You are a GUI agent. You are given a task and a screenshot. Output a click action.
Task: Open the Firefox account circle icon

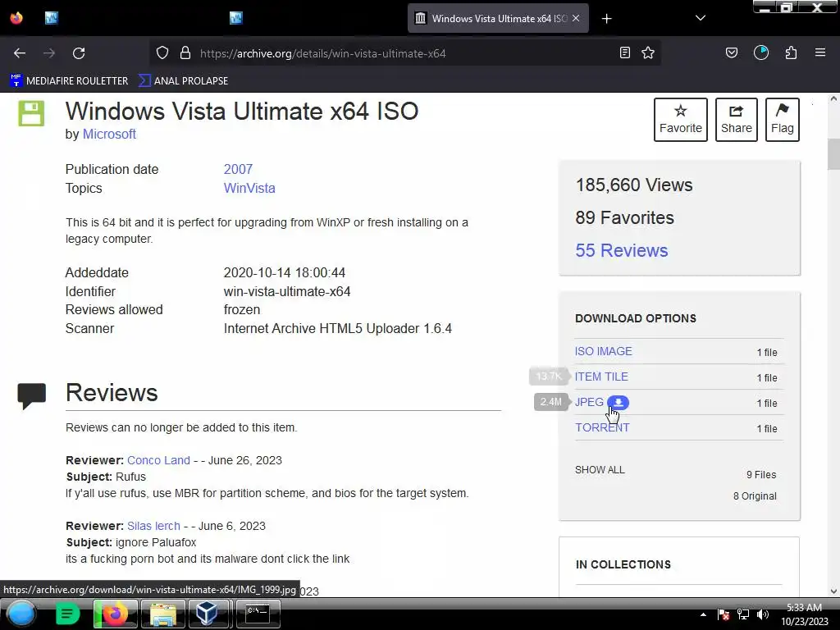761,52
